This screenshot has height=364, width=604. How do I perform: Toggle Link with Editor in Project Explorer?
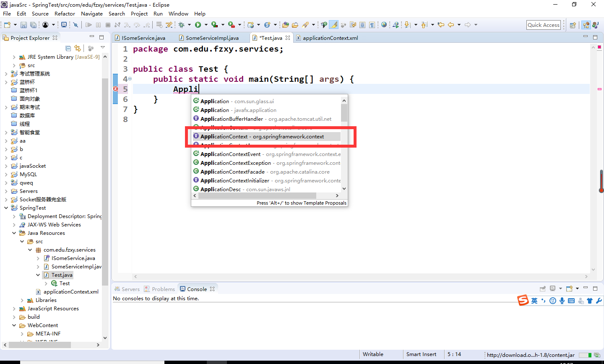[x=78, y=49]
